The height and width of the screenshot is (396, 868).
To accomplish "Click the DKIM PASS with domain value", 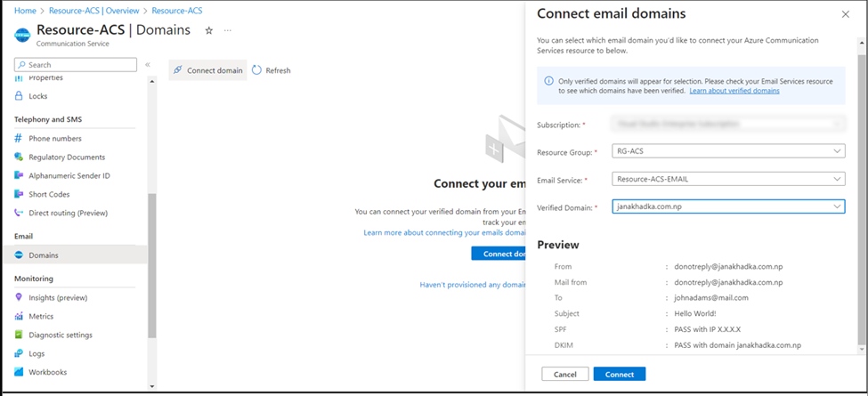I will point(738,345).
